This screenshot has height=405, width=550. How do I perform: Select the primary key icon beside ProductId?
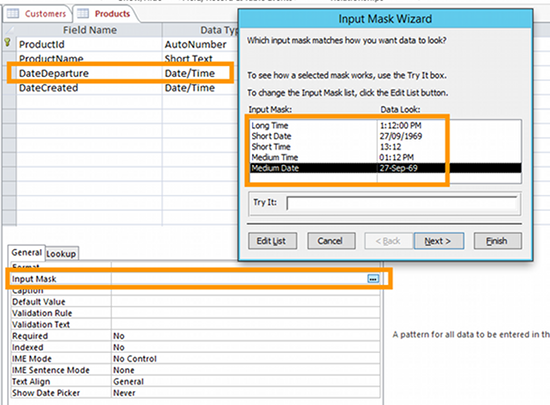[7, 43]
